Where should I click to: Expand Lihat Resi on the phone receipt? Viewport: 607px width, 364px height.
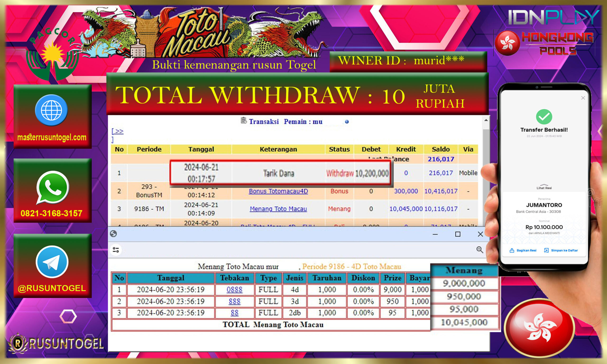point(544,187)
